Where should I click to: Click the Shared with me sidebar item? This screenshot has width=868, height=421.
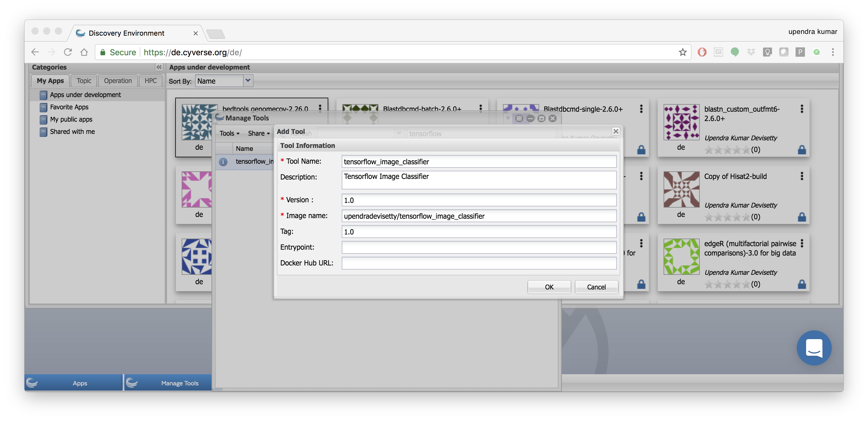pos(72,131)
